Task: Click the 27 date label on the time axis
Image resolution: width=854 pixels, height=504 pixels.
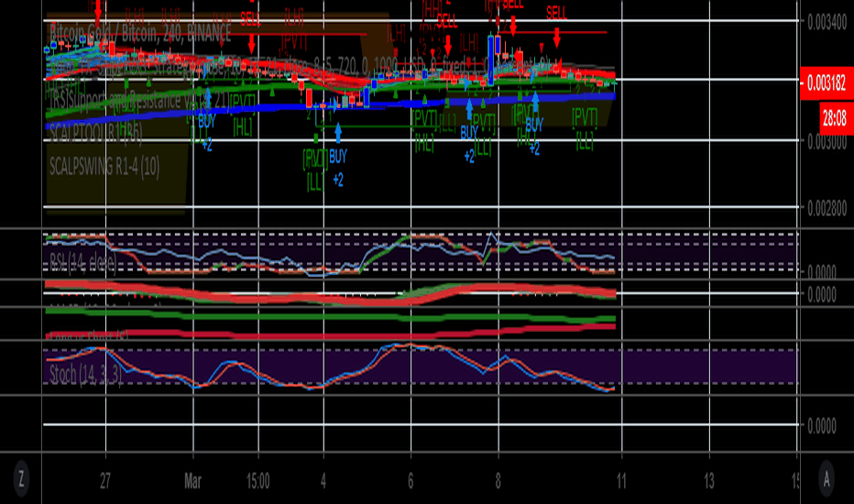Action: [x=105, y=481]
